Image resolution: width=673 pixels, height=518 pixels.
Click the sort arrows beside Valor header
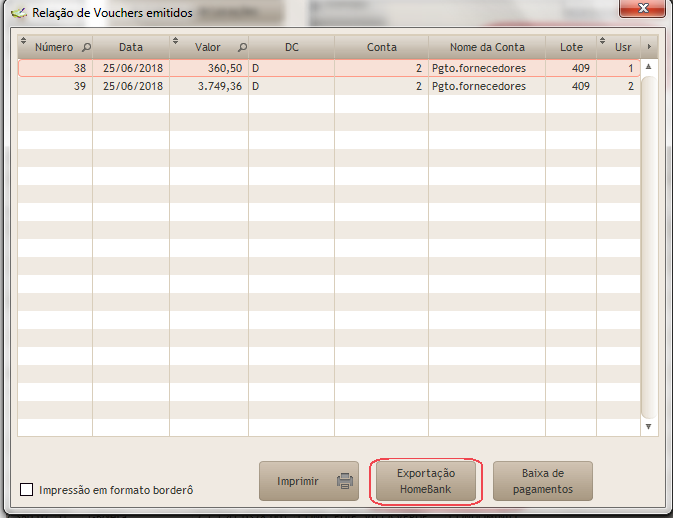[176, 42]
